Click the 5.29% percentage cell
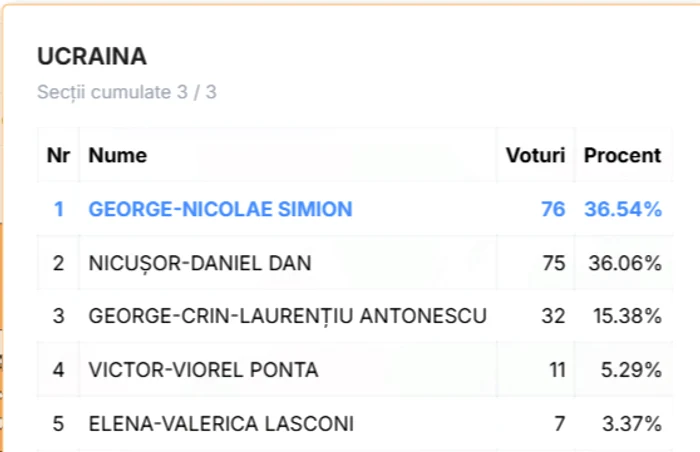 pos(631,370)
